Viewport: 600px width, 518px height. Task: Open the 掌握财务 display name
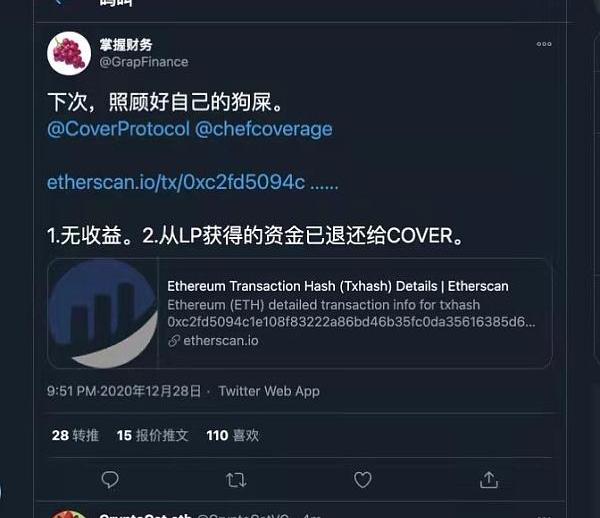pos(126,45)
